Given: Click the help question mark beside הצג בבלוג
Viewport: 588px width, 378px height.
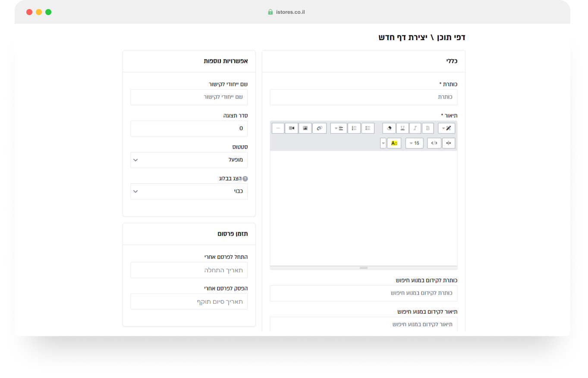Looking at the screenshot, I should (x=245, y=178).
